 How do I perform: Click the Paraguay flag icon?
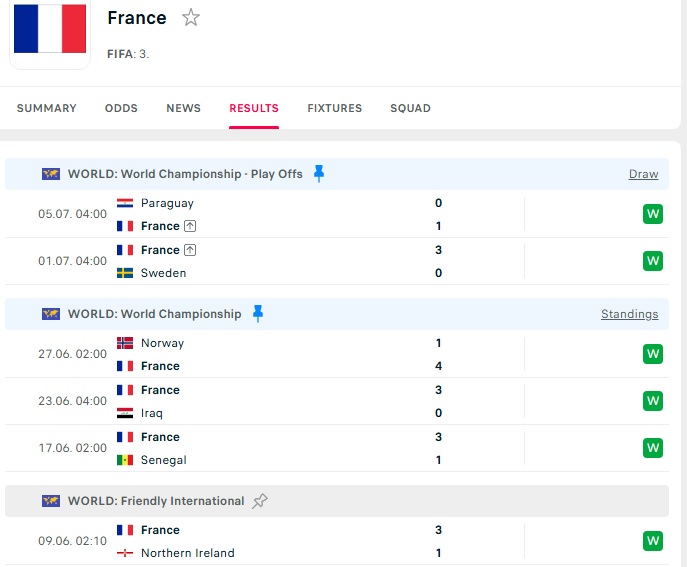click(x=125, y=203)
